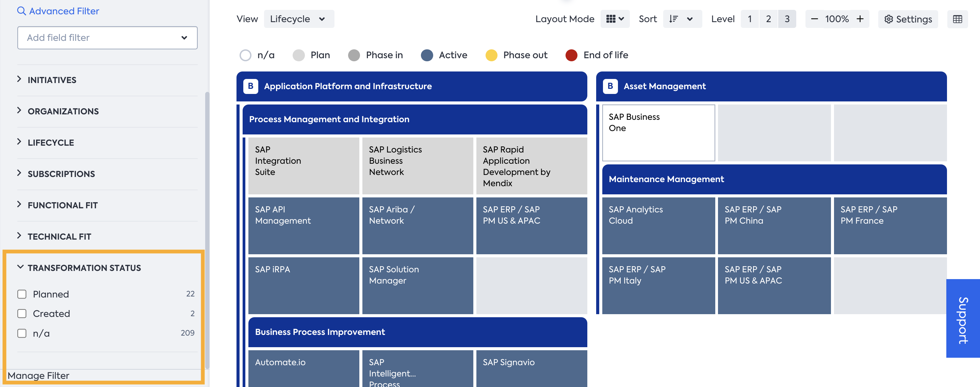Open Settings panel icon
Viewport: 980px width, 387px height.
coord(888,19)
